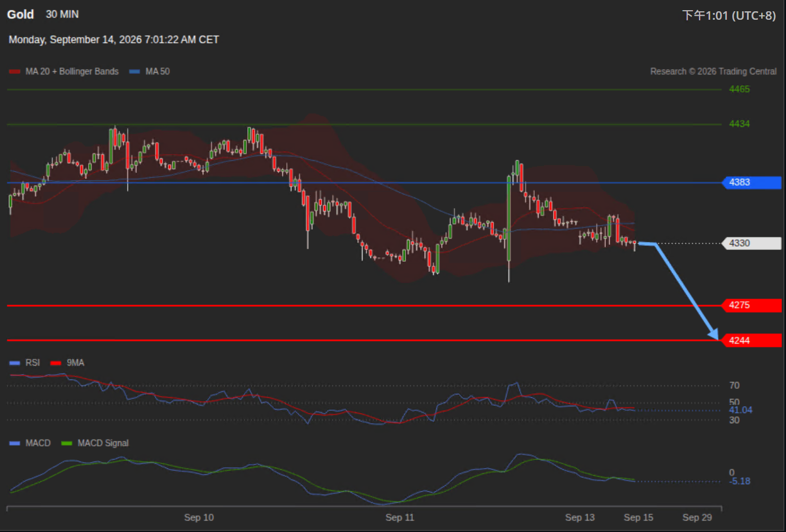Screen dimensions: 786x532
Task: Click the MA 50 blue legend swatch
Action: (x=134, y=72)
